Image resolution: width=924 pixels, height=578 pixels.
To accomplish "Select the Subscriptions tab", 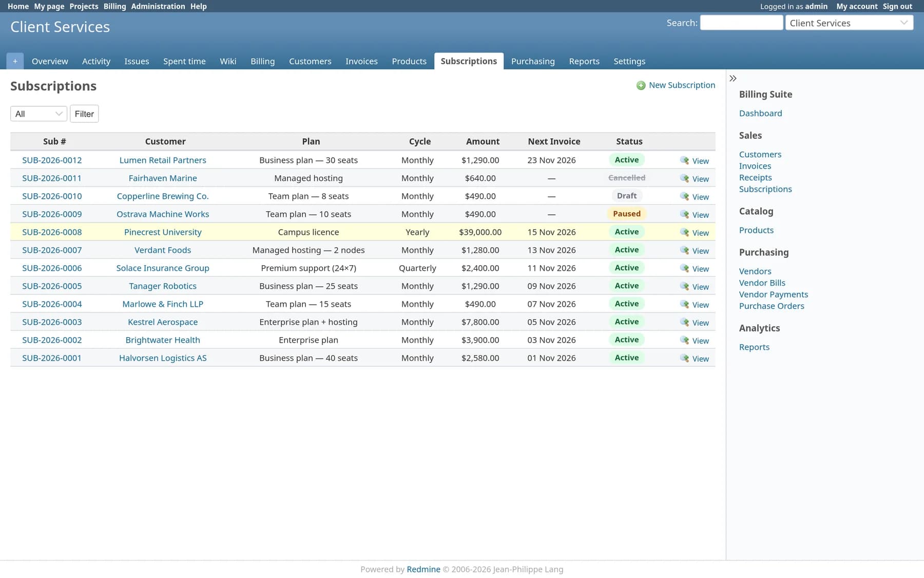I will click(469, 61).
